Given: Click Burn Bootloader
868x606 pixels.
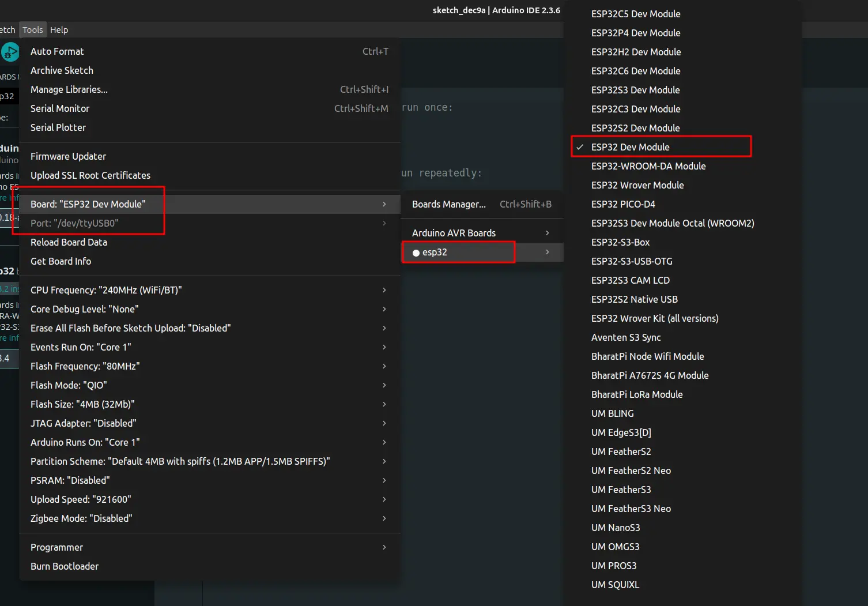Looking at the screenshot, I should coord(210,566).
